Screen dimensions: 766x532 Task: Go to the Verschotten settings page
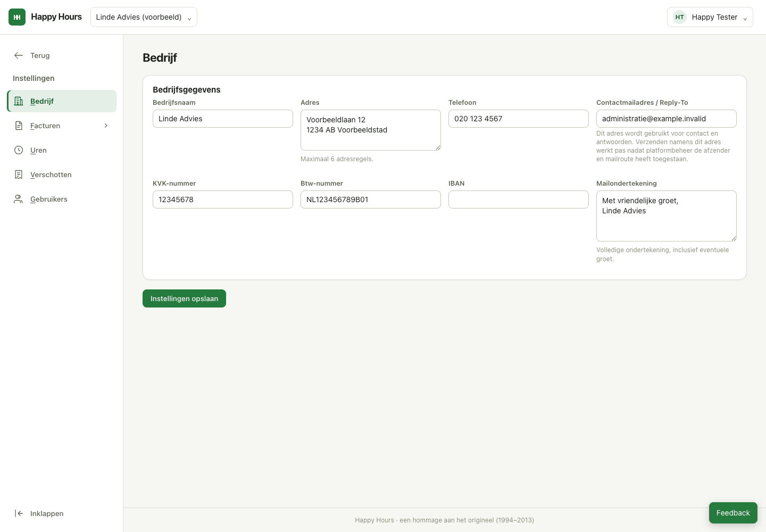click(x=62, y=174)
